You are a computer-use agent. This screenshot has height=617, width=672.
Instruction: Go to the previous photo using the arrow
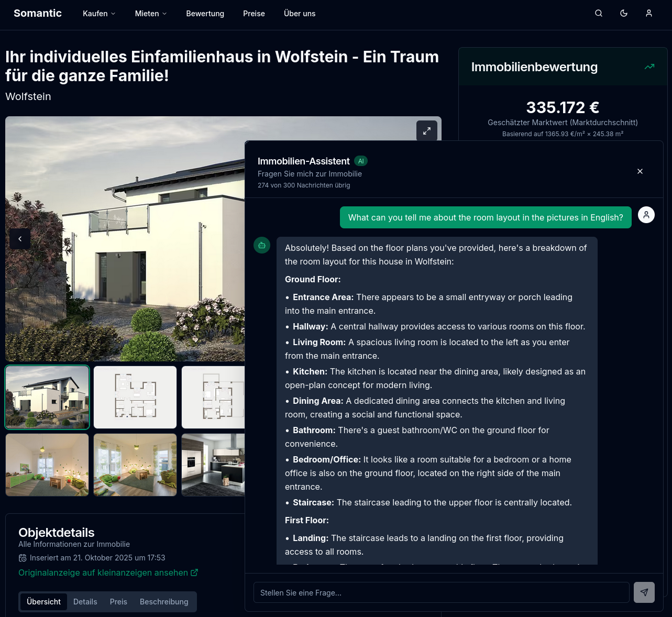[20, 239]
